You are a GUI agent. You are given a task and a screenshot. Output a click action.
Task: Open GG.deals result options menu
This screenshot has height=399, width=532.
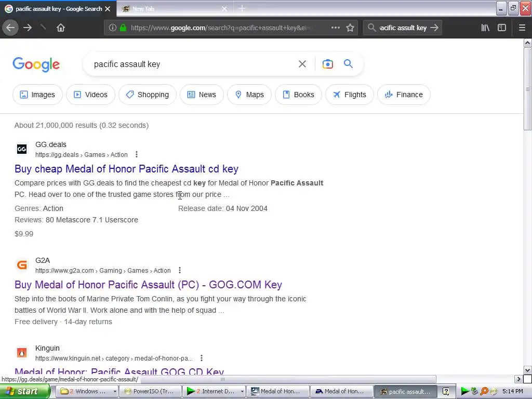click(x=137, y=154)
